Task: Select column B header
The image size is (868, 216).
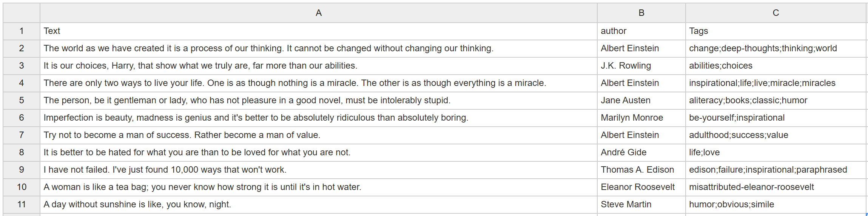Action: pos(641,13)
